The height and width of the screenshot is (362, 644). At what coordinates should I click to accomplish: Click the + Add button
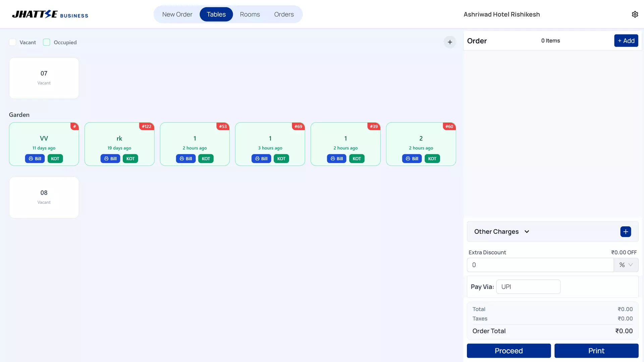coord(626,41)
